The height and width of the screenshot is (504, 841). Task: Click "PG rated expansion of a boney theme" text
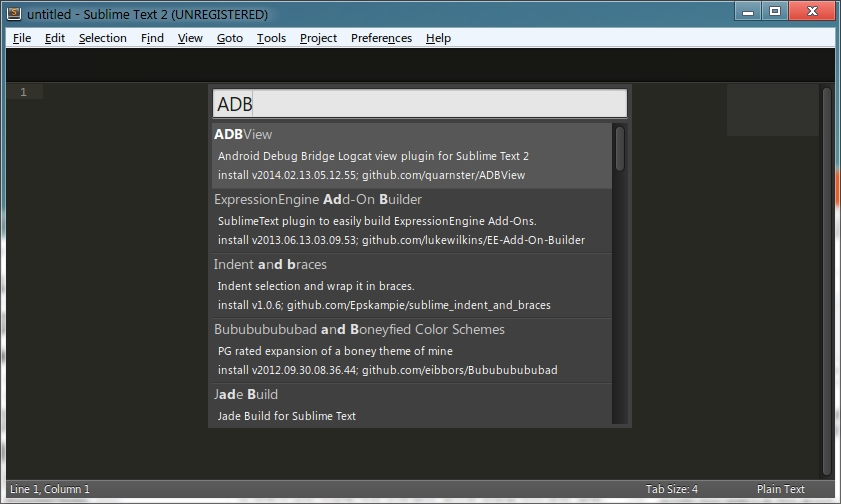(335, 351)
